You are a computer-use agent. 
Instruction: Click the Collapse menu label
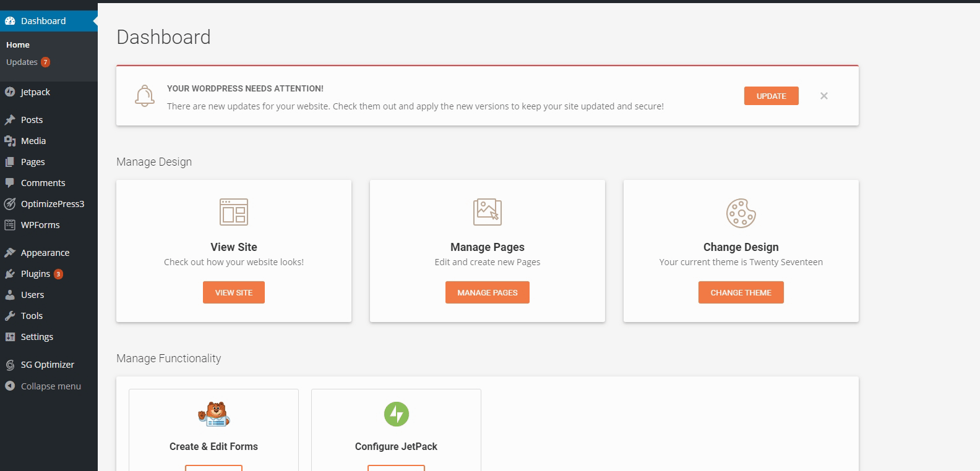pyautogui.click(x=51, y=386)
